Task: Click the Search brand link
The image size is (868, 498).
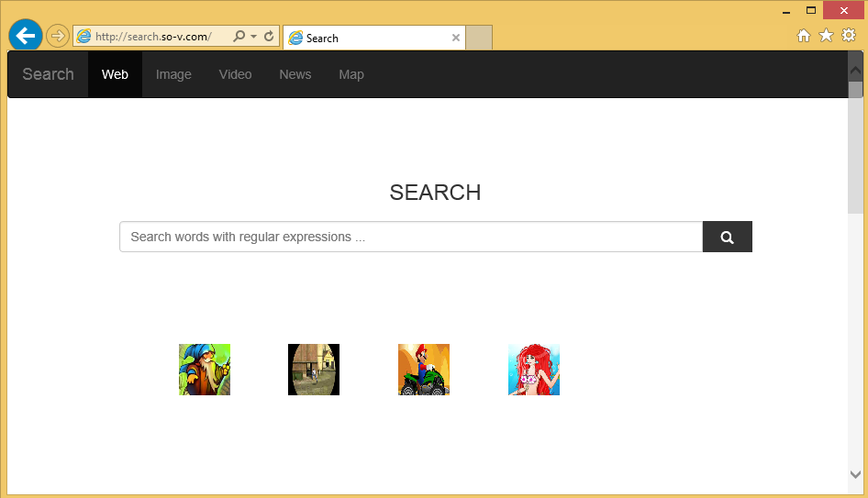Action: click(x=48, y=74)
